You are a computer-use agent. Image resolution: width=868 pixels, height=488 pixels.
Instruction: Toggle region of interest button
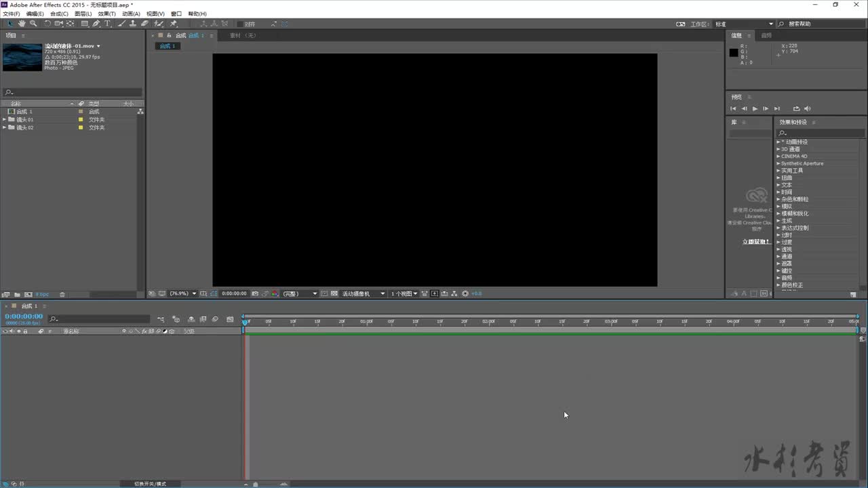(324, 293)
